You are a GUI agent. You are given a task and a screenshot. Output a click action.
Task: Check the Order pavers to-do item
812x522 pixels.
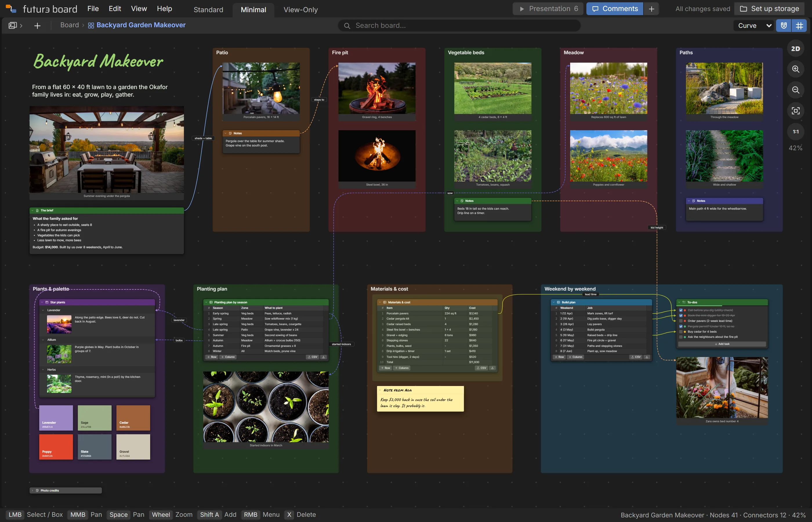681,321
